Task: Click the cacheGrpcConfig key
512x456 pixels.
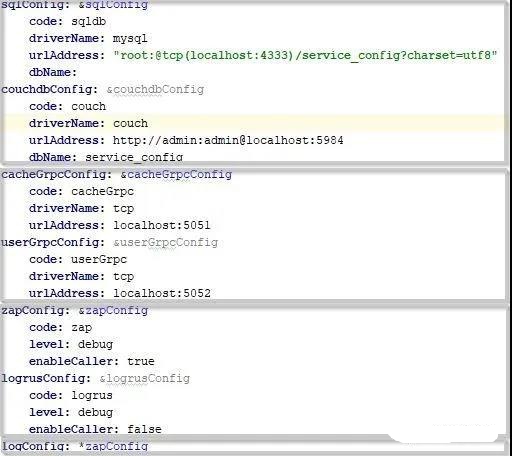Action: (56, 175)
